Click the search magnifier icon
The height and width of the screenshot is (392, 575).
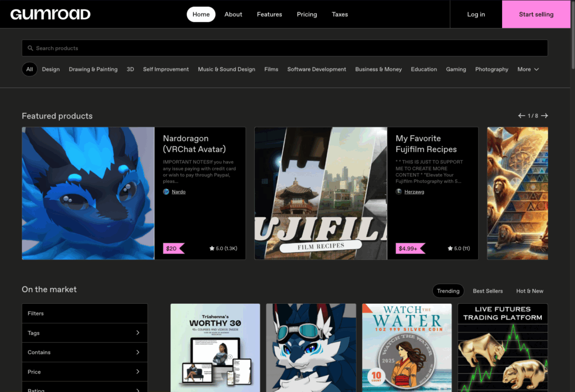(30, 48)
